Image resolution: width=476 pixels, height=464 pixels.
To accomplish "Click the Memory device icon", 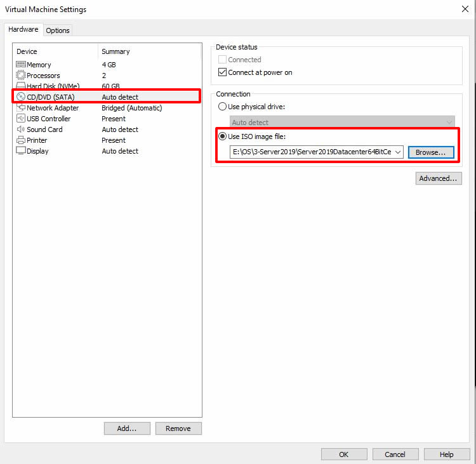I will (21, 64).
